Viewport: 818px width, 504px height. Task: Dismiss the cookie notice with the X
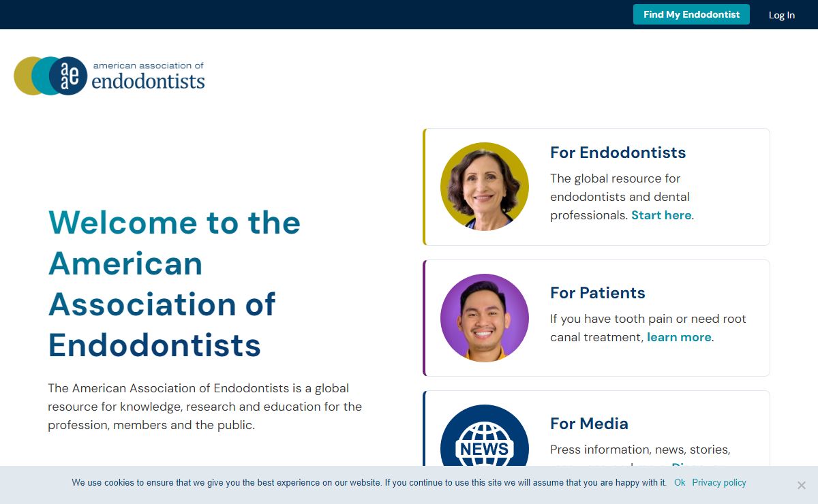(x=802, y=486)
